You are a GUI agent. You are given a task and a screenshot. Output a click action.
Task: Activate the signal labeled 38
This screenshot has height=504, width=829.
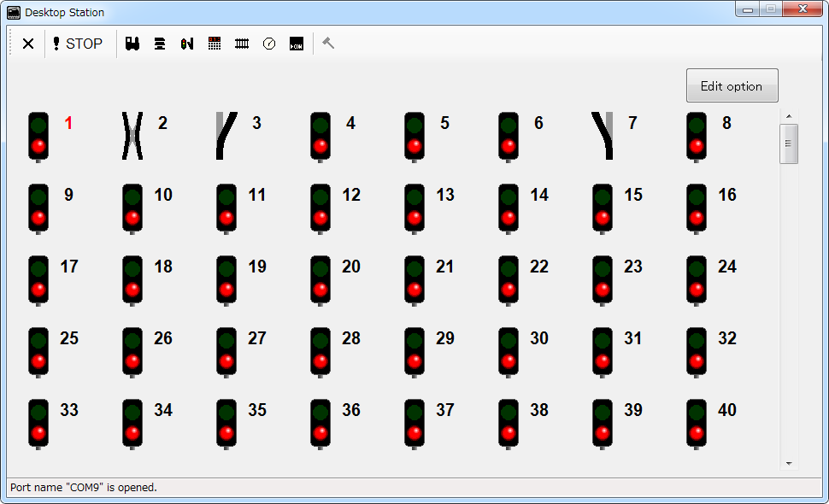click(x=509, y=424)
